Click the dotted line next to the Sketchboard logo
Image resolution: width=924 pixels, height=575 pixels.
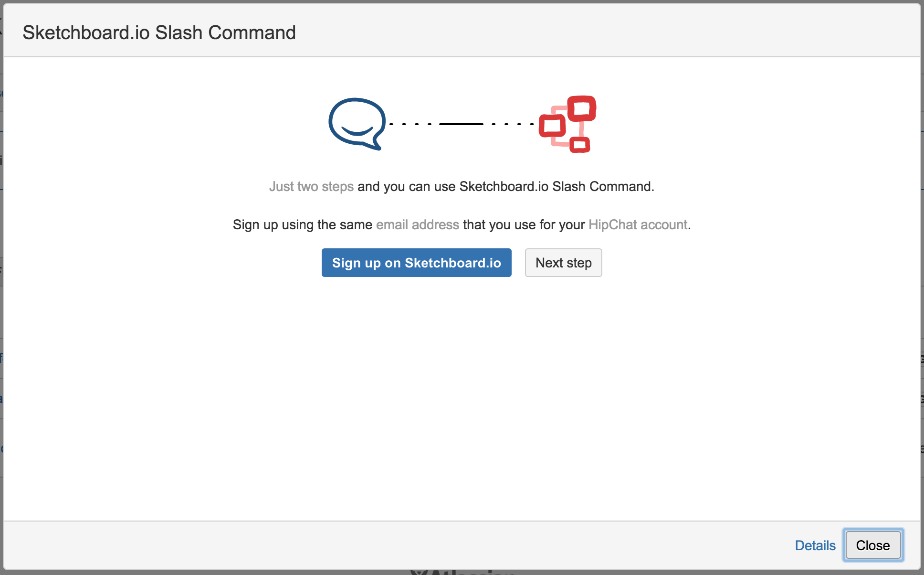[513, 124]
